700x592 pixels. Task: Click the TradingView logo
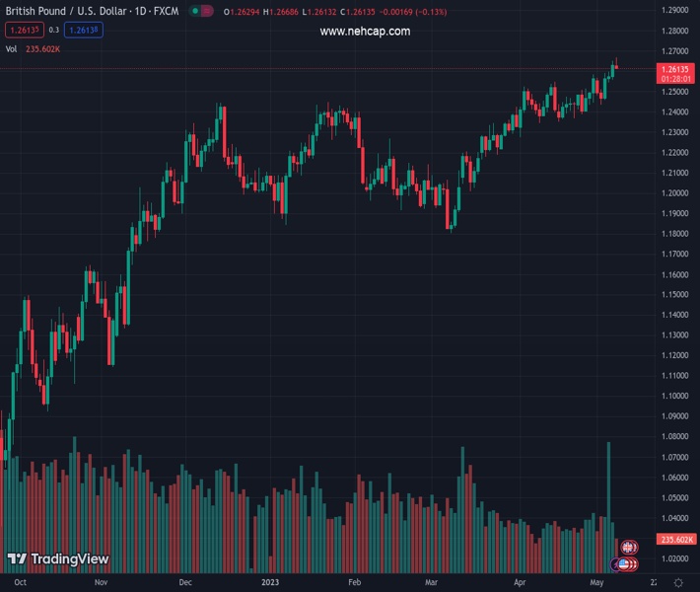point(57,559)
